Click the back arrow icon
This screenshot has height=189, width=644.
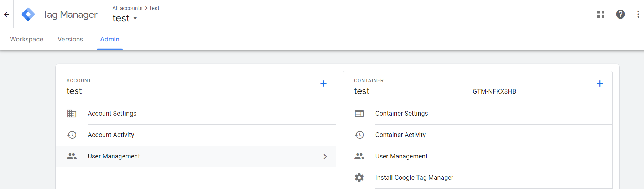point(6,15)
